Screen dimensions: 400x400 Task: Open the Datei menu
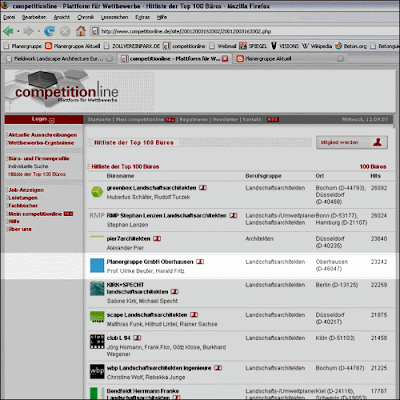[x=9, y=17]
